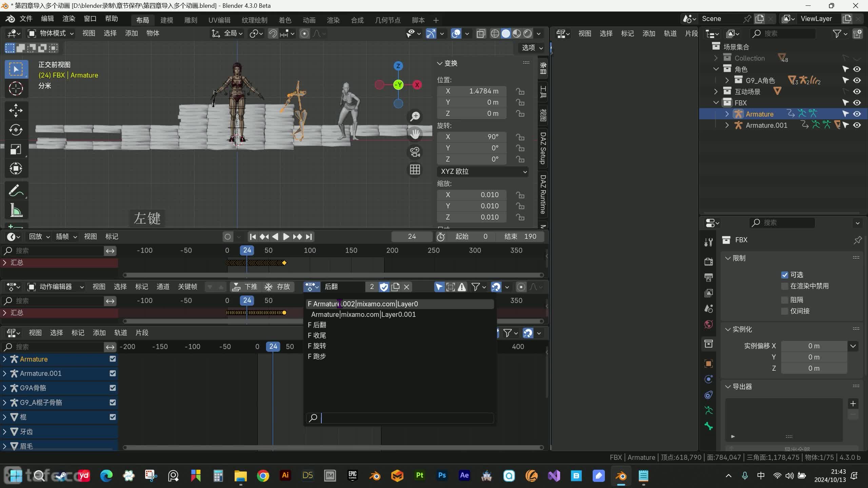This screenshot has height=488, width=868.
Task: Hide the FBX collection via eye icon
Action: (x=857, y=103)
